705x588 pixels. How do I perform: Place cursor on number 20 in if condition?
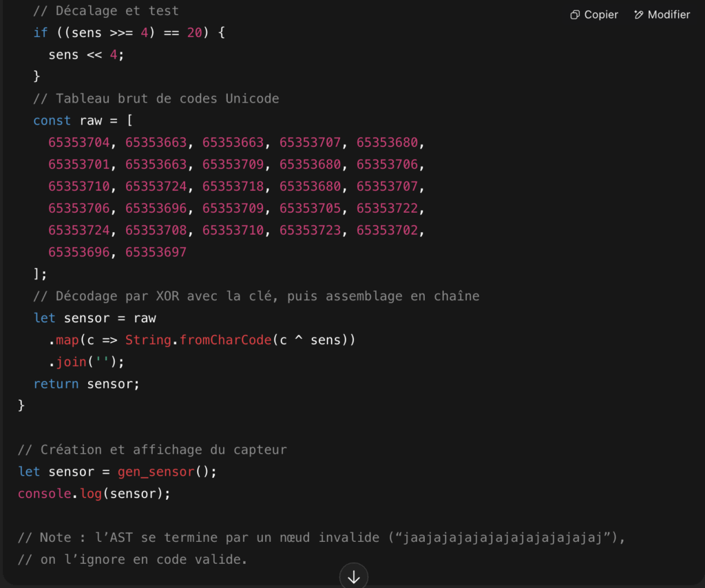(x=194, y=32)
